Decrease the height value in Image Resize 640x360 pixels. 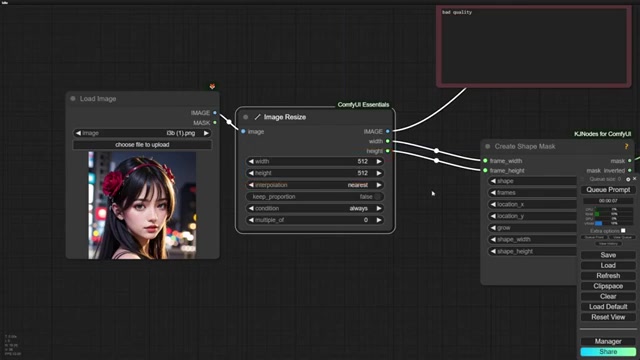pyautogui.click(x=251, y=173)
